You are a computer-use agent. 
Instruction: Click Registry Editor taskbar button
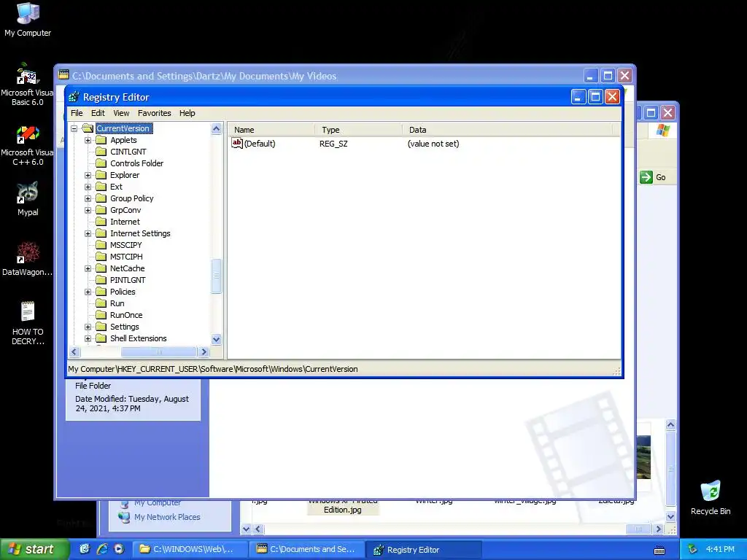[x=424, y=549]
